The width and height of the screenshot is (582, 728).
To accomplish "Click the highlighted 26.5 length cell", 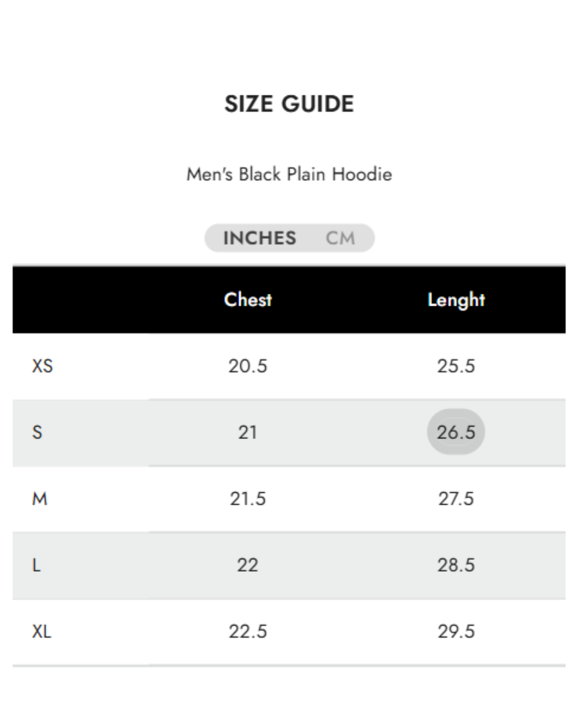I will click(456, 432).
